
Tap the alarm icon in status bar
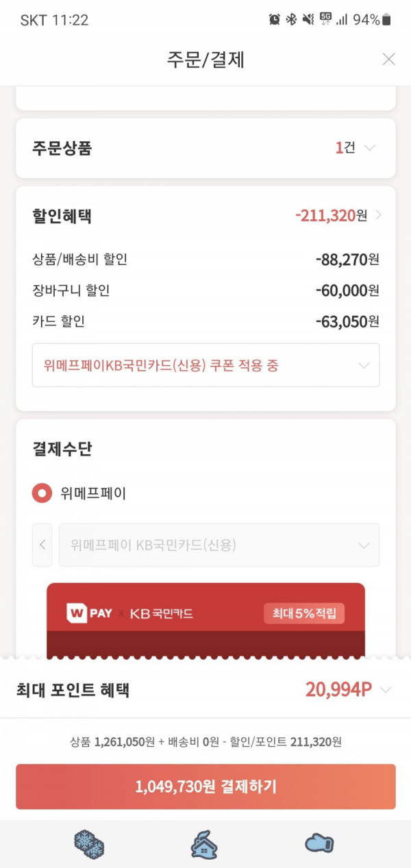coord(275,20)
